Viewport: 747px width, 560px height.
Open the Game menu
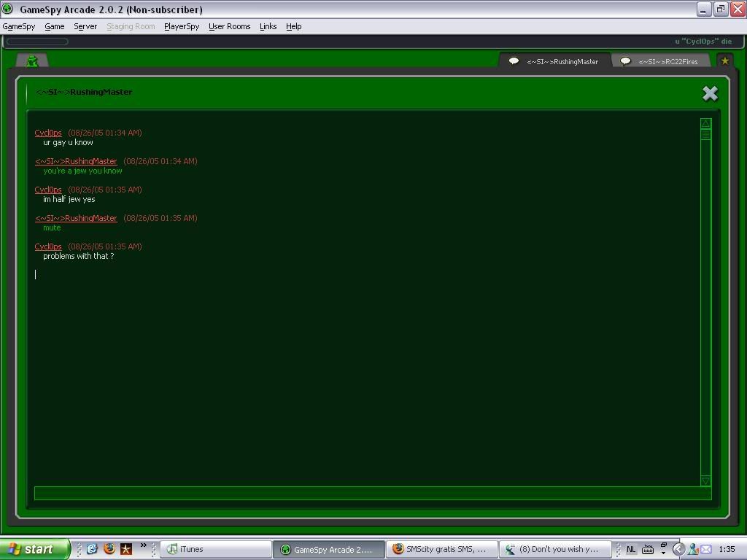coord(54,27)
